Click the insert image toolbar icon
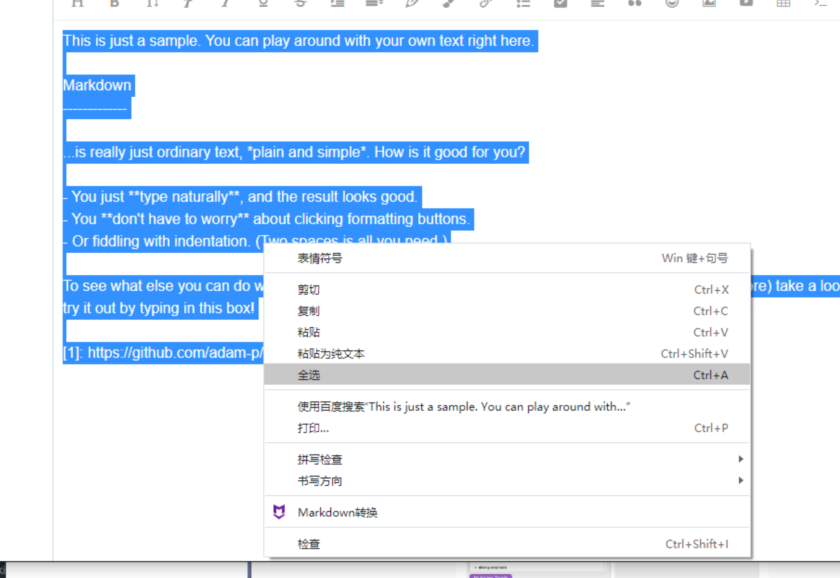 [709, 3]
